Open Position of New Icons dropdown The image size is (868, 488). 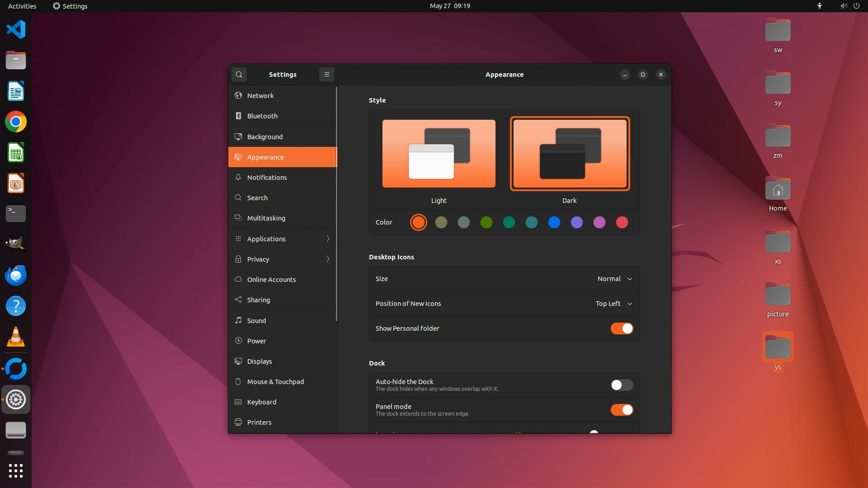[x=613, y=304]
